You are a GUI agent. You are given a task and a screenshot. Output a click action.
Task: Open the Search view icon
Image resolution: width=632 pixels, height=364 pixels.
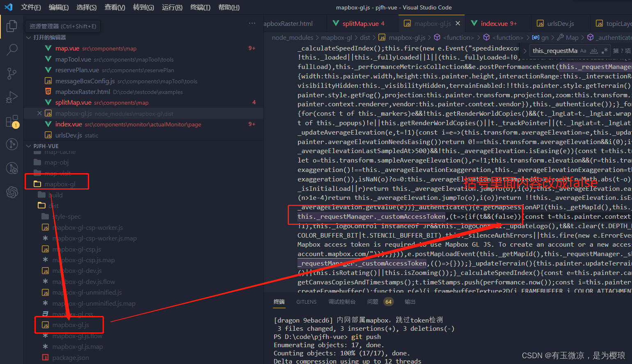pyautogui.click(x=12, y=50)
